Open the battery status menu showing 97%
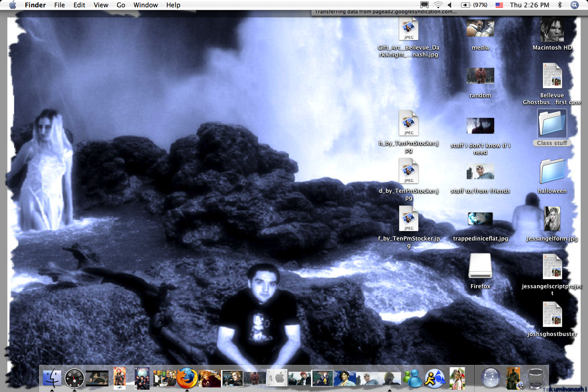The image size is (588, 392). pyautogui.click(x=475, y=5)
